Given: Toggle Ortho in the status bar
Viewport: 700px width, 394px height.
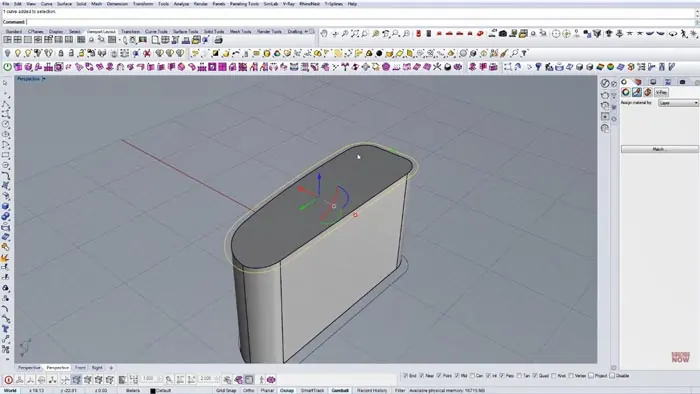Looking at the screenshot, I should [x=248, y=390].
